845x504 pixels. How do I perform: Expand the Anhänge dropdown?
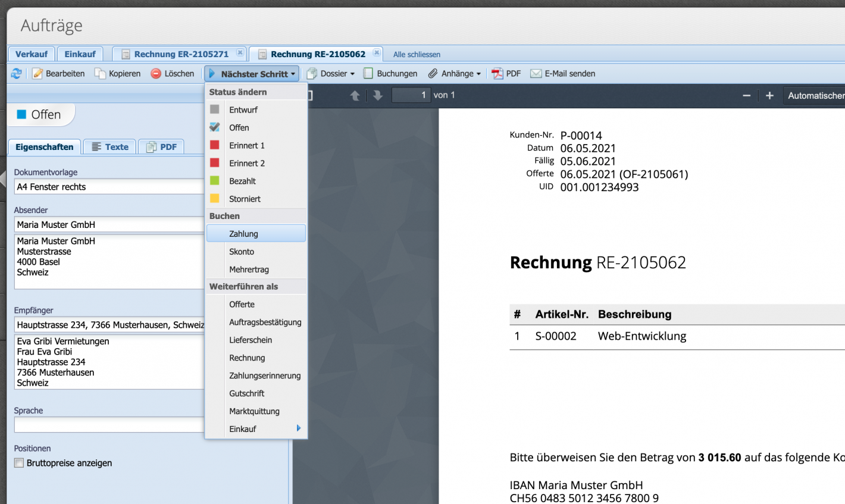pyautogui.click(x=454, y=73)
